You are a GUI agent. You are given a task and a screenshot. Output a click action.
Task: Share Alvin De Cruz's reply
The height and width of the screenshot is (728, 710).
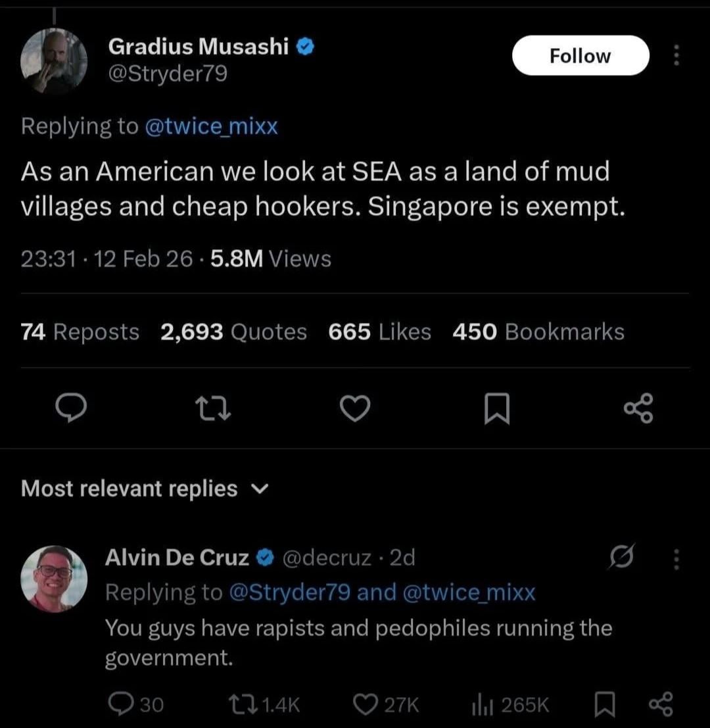coord(659,704)
